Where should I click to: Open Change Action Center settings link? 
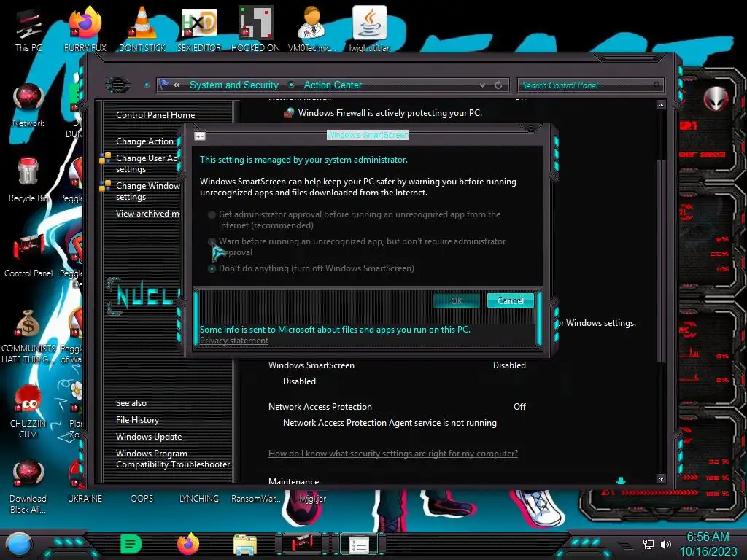146,141
